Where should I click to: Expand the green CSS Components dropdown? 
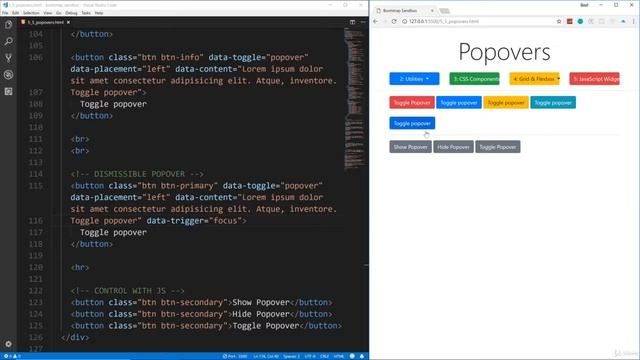coord(474,79)
